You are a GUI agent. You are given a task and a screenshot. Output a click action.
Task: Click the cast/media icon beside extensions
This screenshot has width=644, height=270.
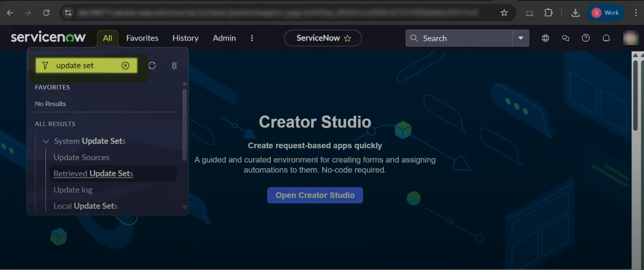click(530, 13)
